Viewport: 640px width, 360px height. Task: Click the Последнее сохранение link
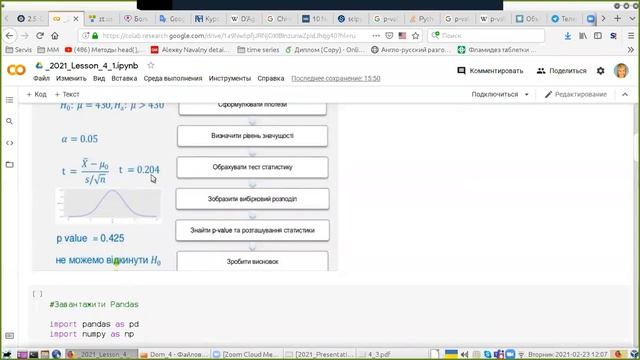336,78
